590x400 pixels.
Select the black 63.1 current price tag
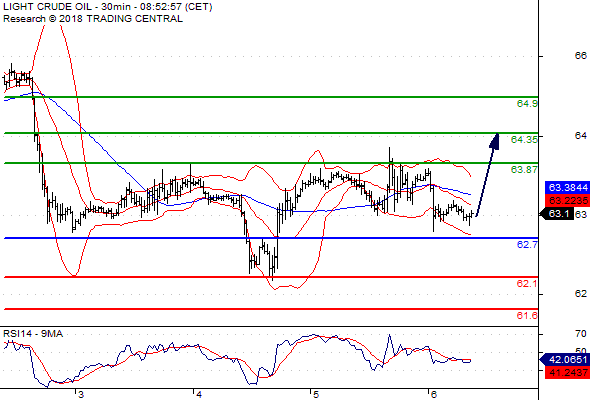point(557,214)
